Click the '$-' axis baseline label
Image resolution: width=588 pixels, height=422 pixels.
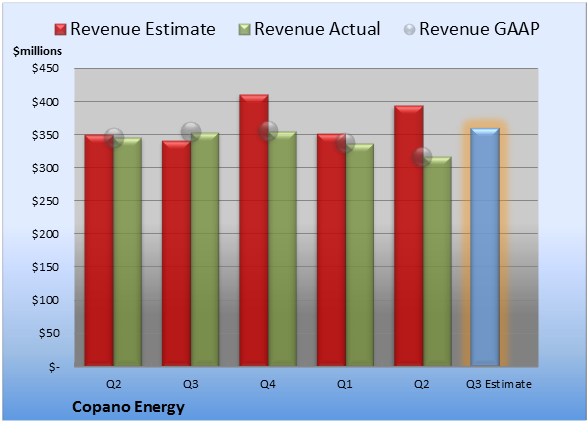[x=54, y=366]
